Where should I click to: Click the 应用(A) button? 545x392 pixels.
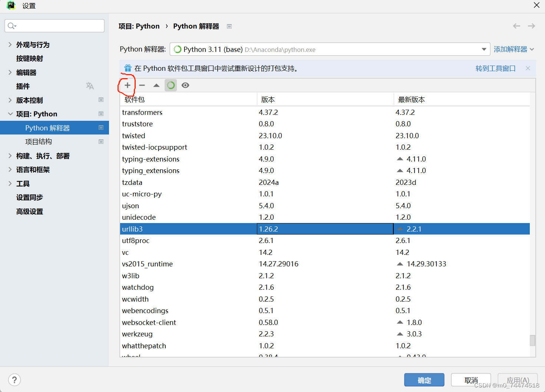(518, 380)
